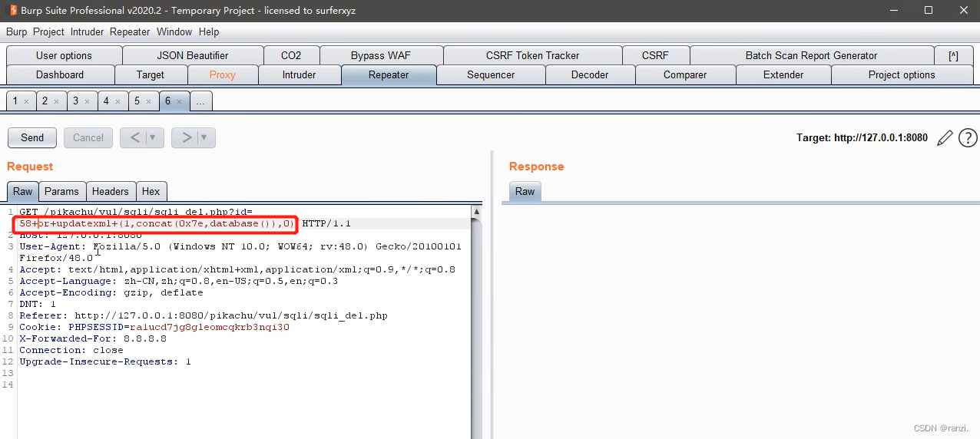Open the Help menu
980x439 pixels.
pyautogui.click(x=209, y=31)
